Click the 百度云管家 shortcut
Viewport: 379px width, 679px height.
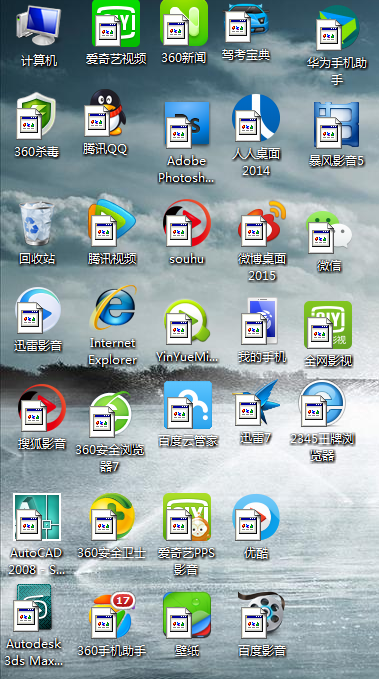[x=188, y=405]
